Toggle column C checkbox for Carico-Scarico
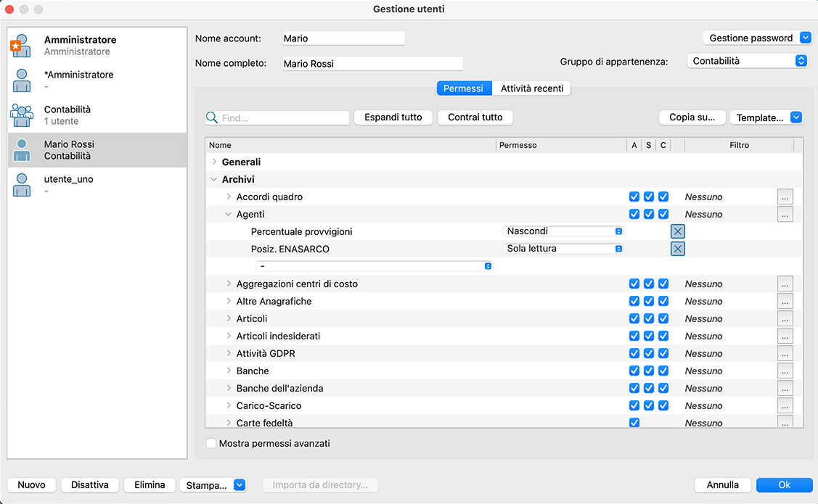Image resolution: width=818 pixels, height=504 pixels. [663, 405]
